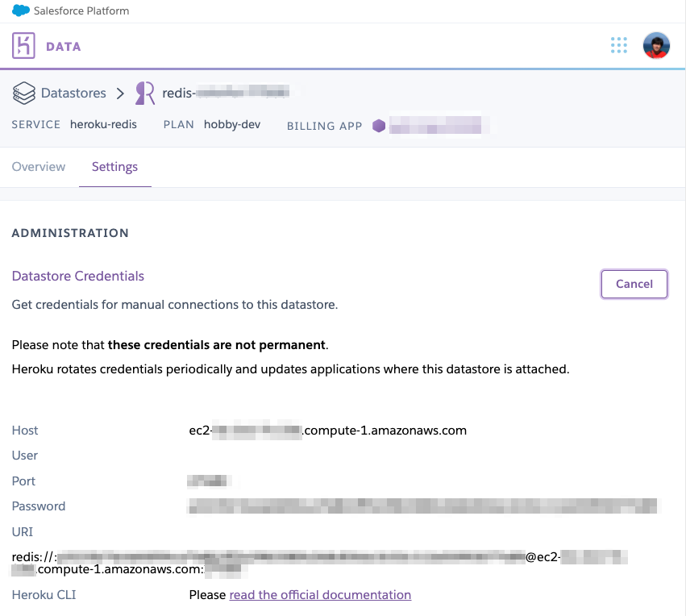Screen dimensions: 686x616
Task: Go back to Datastores breadcrumb
Action: (x=73, y=93)
